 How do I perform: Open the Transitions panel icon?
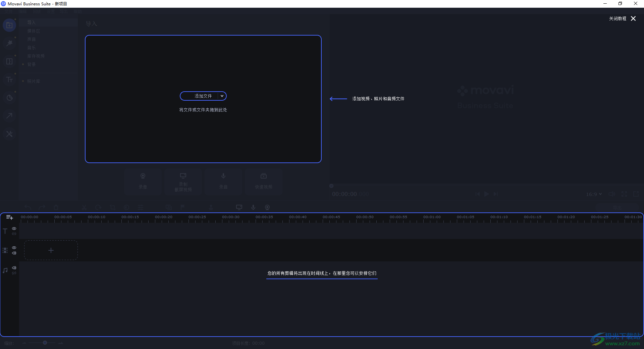[9, 61]
